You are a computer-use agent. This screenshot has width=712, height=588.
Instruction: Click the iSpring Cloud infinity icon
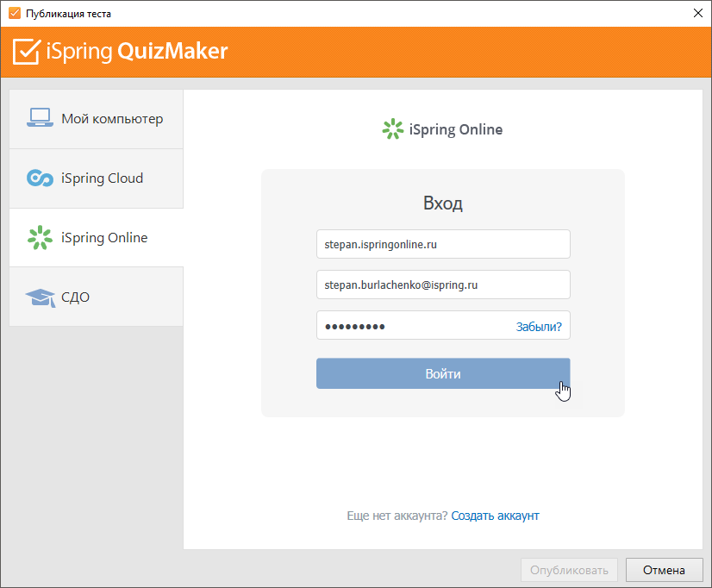coord(40,178)
